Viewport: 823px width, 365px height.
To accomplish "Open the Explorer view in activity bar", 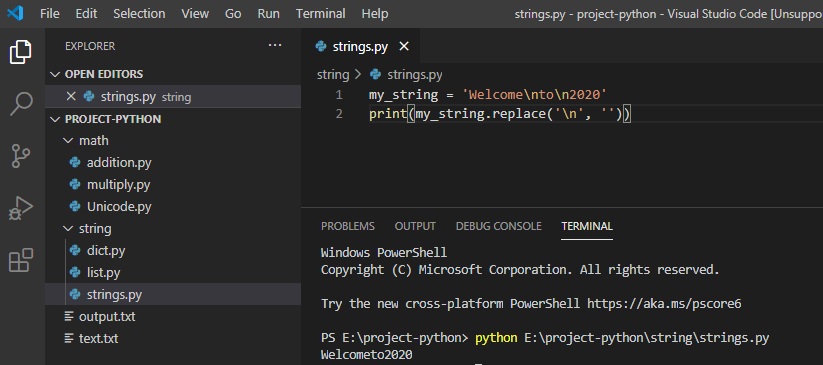I will (21, 51).
